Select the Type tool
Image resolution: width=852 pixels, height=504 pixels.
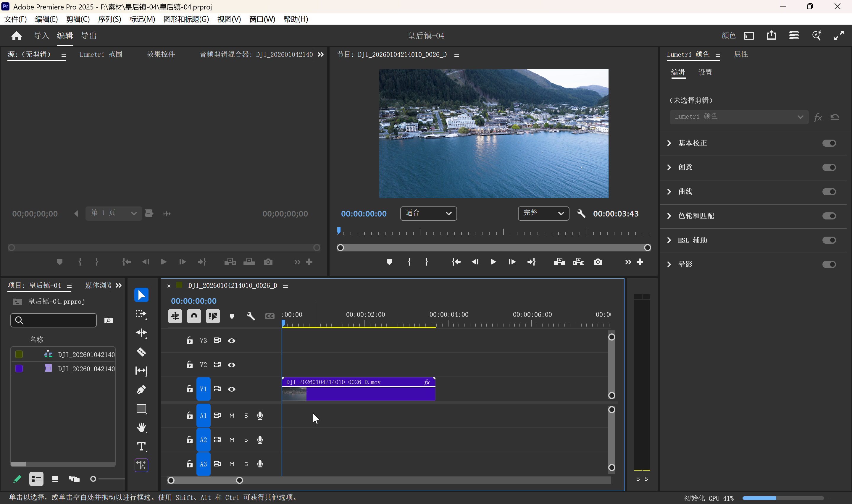coord(141,446)
